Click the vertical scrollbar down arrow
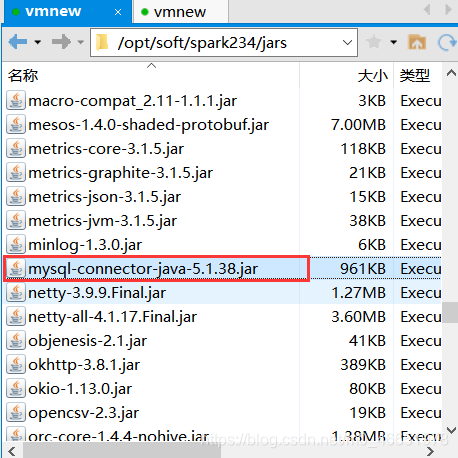Screen dimensions: 458x458 tap(451, 430)
